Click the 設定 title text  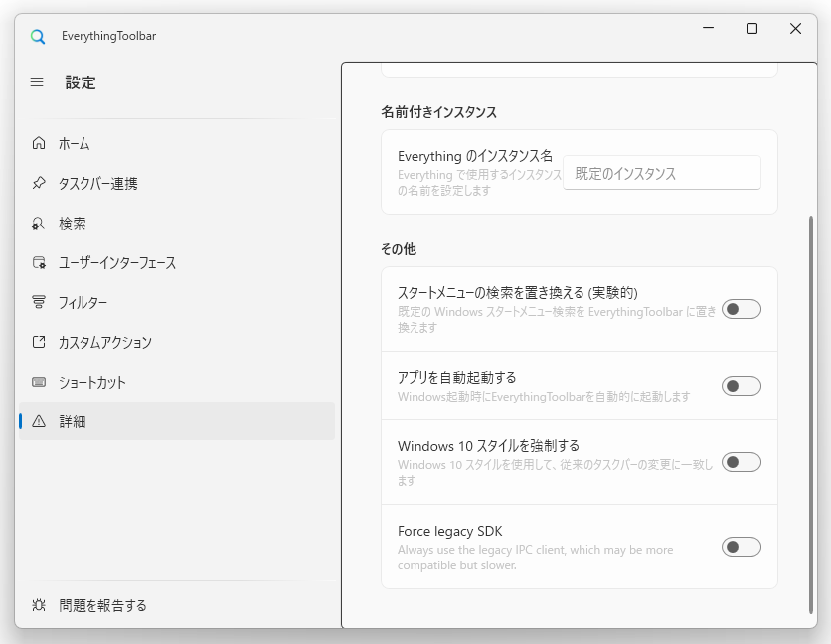click(81, 82)
